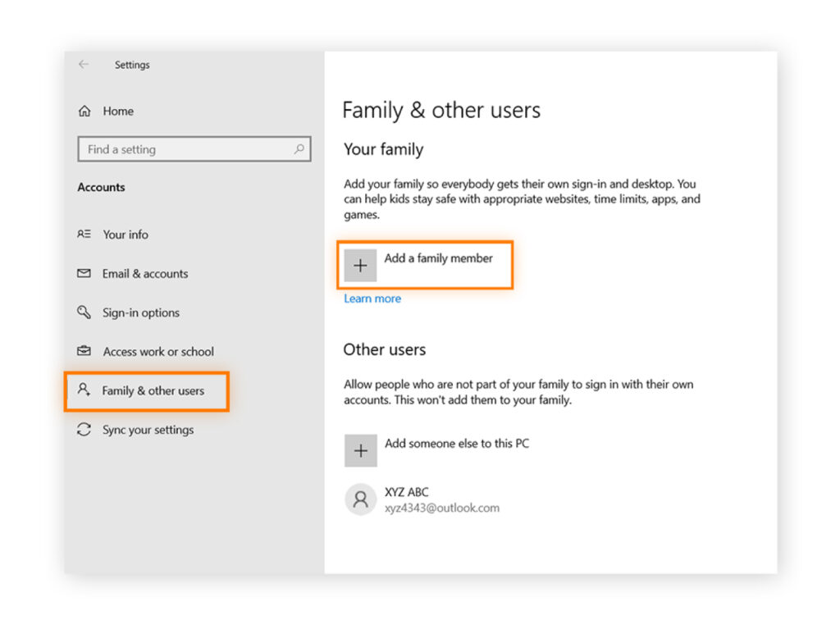Open the Learn more link

pyautogui.click(x=372, y=299)
